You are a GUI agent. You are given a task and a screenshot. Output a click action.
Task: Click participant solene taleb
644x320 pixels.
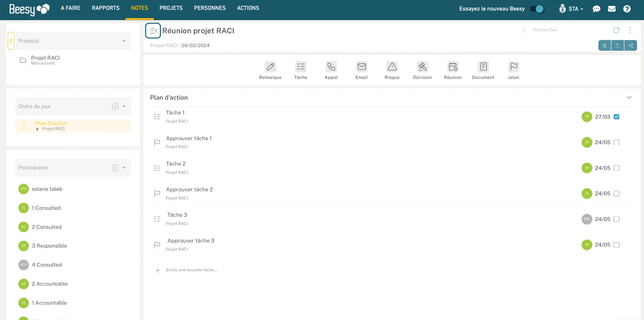pos(40,189)
